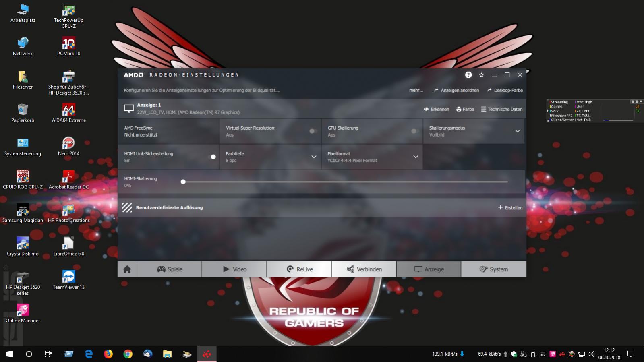Switch to the System tab
644x362 pixels.
pos(494,269)
